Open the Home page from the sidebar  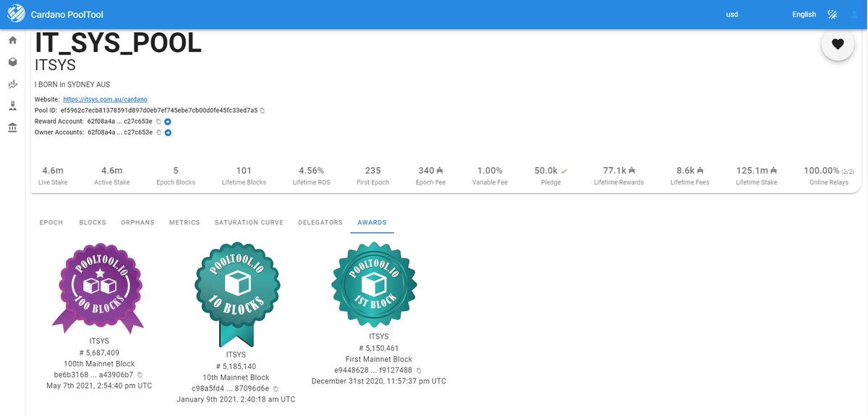click(12, 41)
